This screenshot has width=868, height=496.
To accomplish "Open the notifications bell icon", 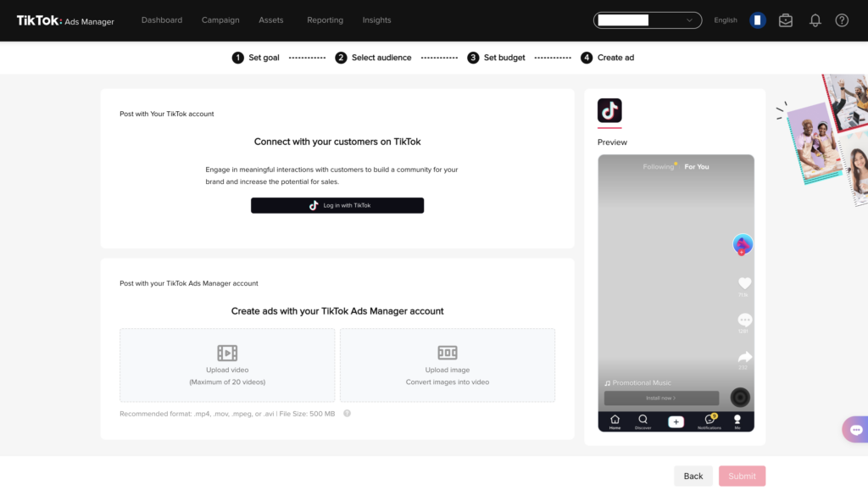I will coord(815,20).
